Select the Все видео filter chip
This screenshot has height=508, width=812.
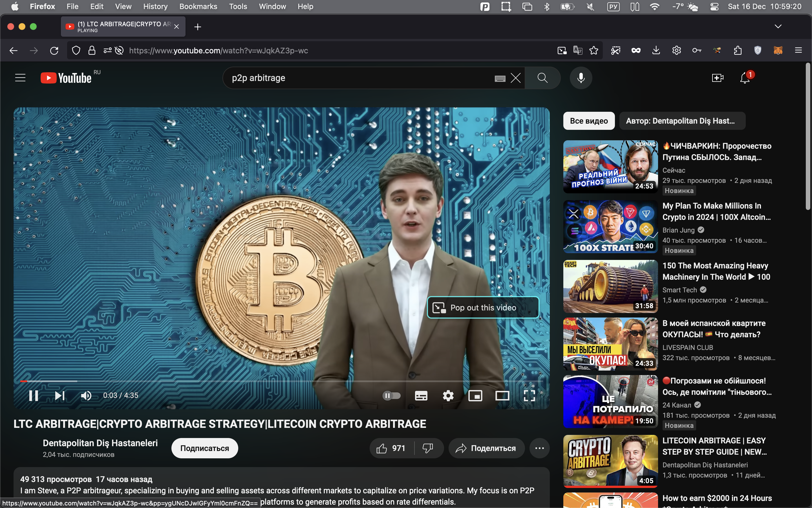(x=589, y=121)
